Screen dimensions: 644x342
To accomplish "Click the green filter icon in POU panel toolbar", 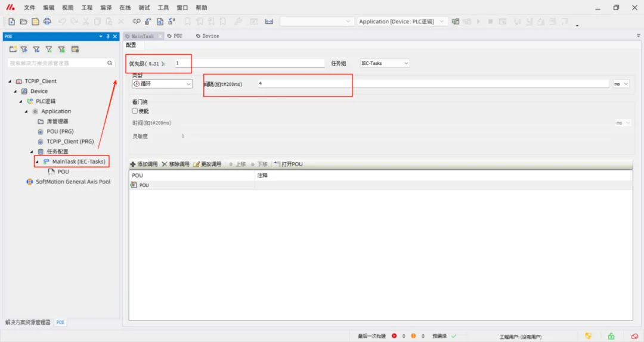I will coord(61,49).
